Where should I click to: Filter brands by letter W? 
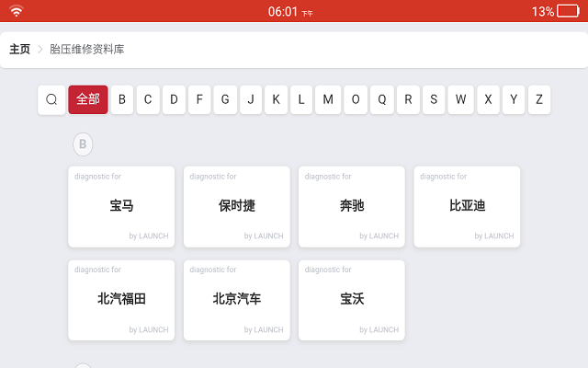click(x=461, y=99)
